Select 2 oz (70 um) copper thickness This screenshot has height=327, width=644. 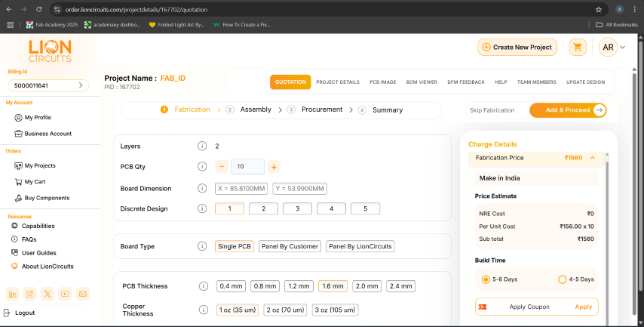coord(286,310)
